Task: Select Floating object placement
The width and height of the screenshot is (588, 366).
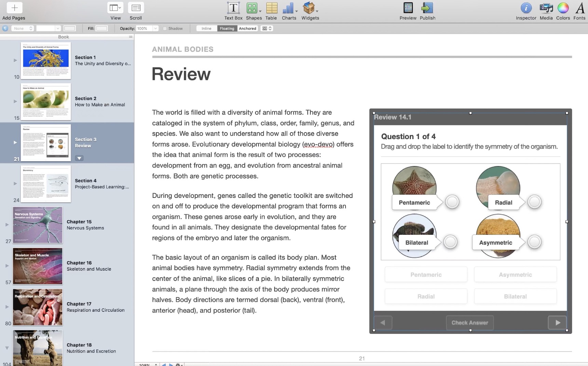Action: [x=227, y=28]
